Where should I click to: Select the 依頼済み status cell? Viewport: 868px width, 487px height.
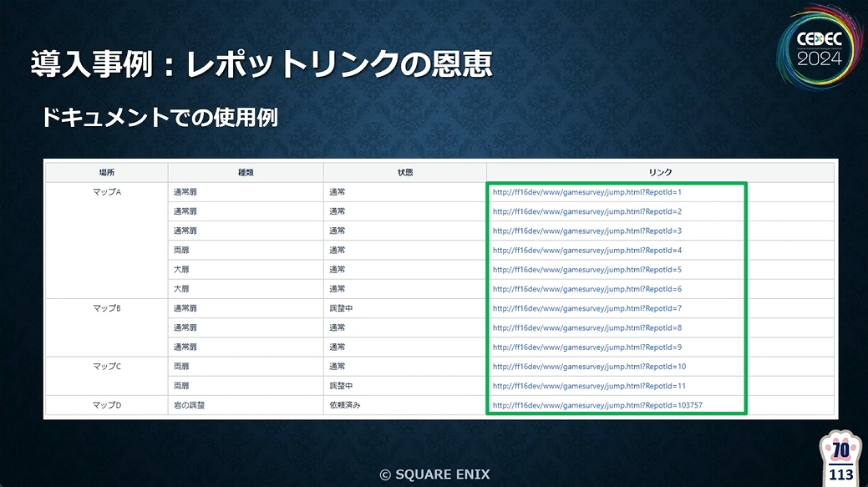[x=405, y=405]
